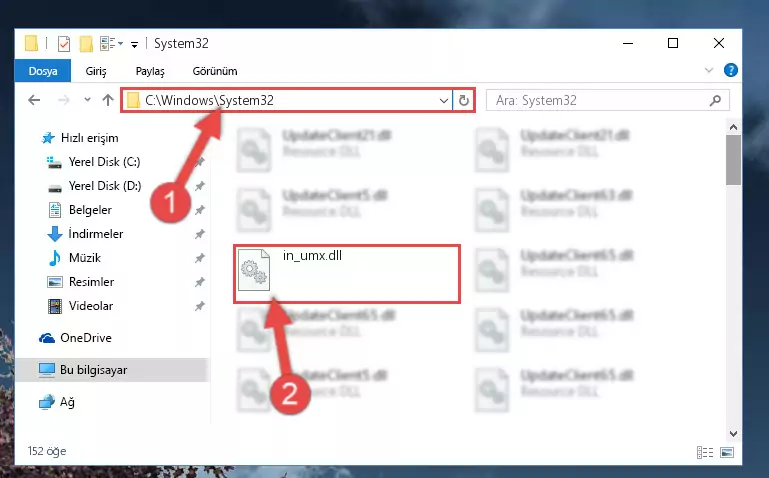Switch to the Görünüm ribbon tab
769x478 pixels.
coord(215,71)
